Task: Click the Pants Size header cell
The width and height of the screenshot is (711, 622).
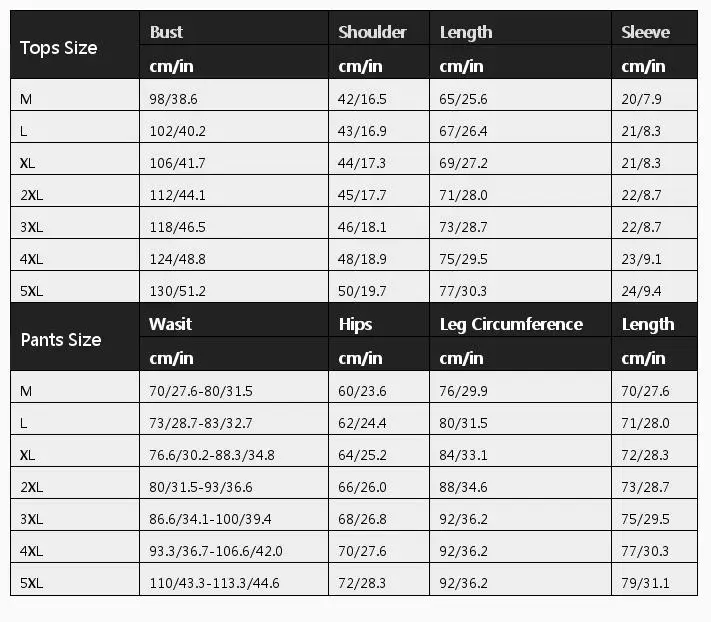Action: coord(61,340)
